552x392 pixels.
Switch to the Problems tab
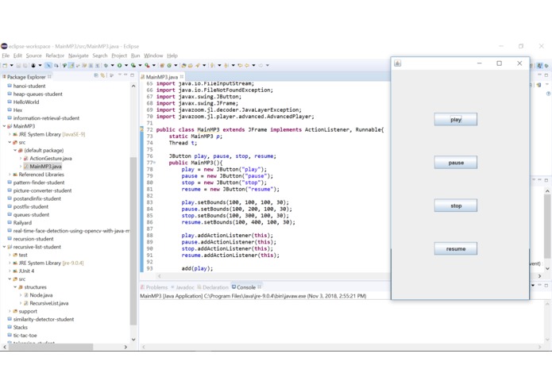pos(154,287)
